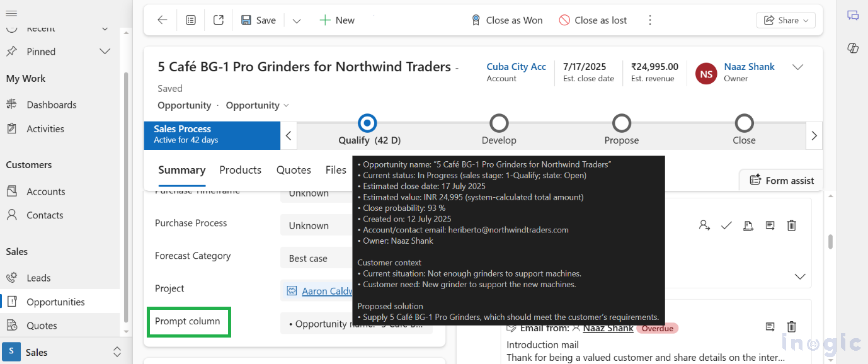This screenshot has width=868, height=364.
Task: Click the Prompt column field value
Action: click(357, 324)
